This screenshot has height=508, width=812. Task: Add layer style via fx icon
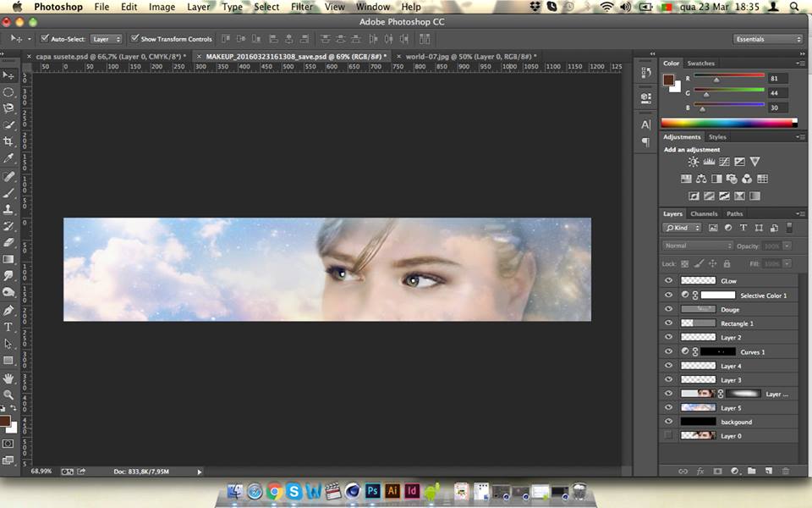(700, 471)
